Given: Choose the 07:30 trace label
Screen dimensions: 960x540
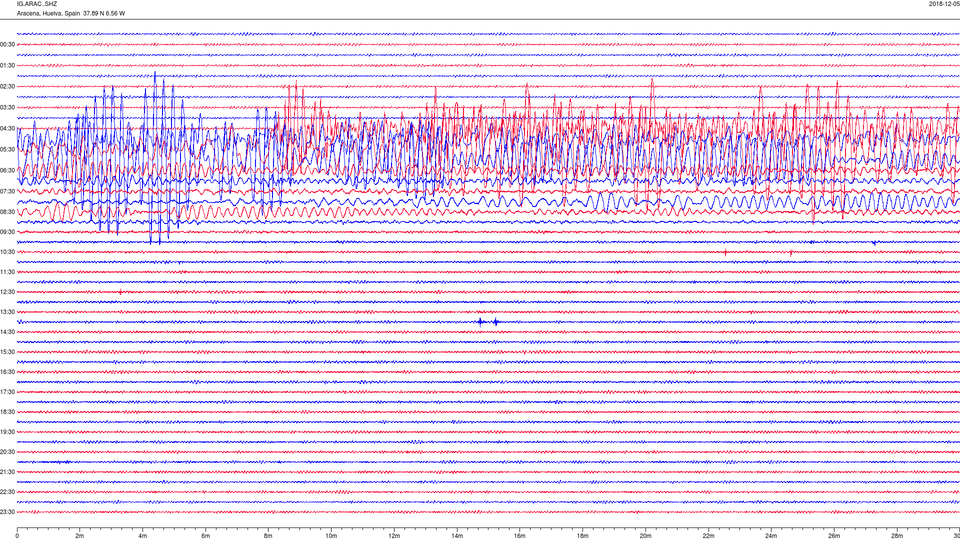Looking at the screenshot, I should [x=7, y=192].
